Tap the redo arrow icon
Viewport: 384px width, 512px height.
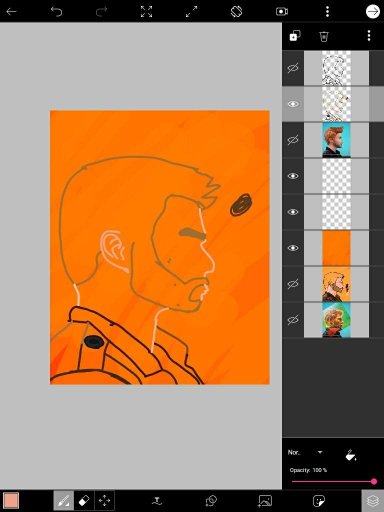(x=101, y=12)
